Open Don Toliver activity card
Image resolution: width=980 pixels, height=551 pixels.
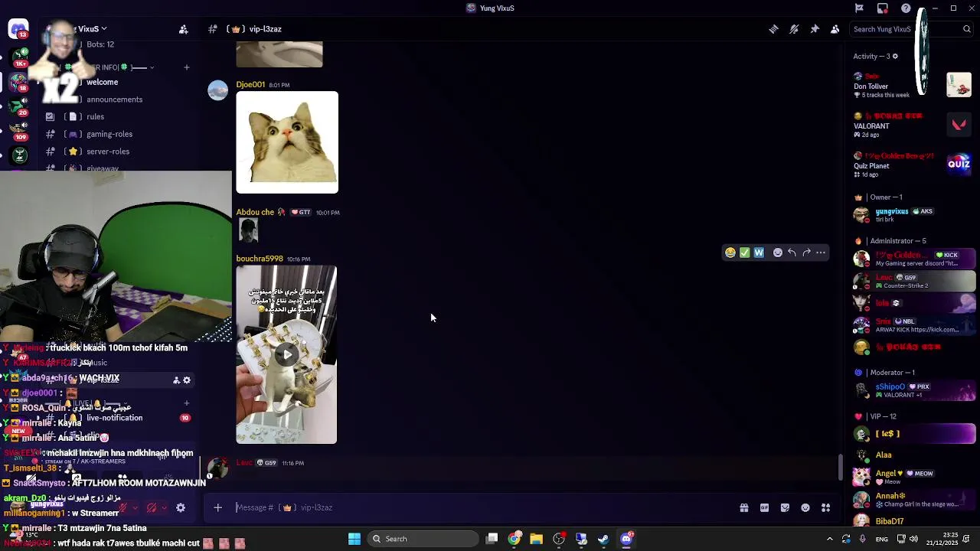click(913, 86)
